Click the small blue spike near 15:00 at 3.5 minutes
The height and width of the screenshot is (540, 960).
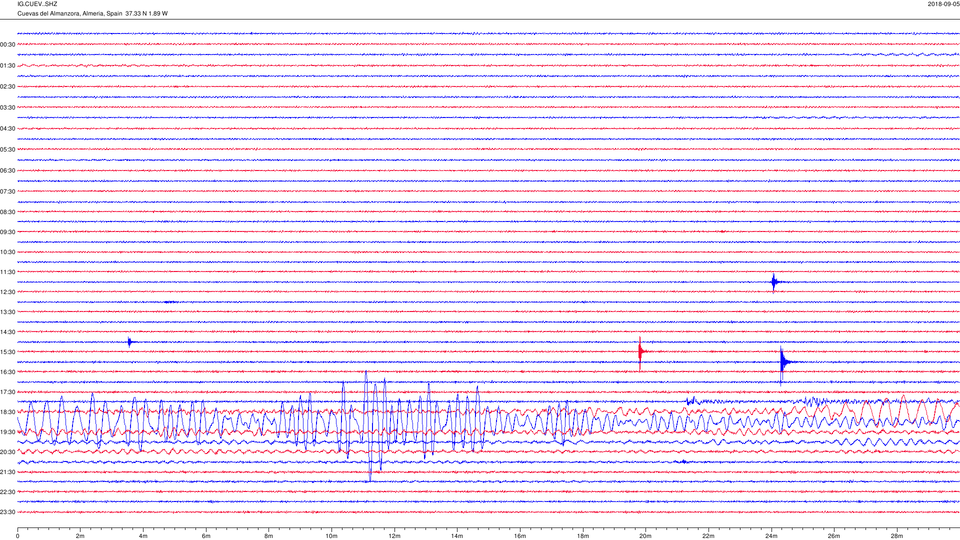[129, 342]
